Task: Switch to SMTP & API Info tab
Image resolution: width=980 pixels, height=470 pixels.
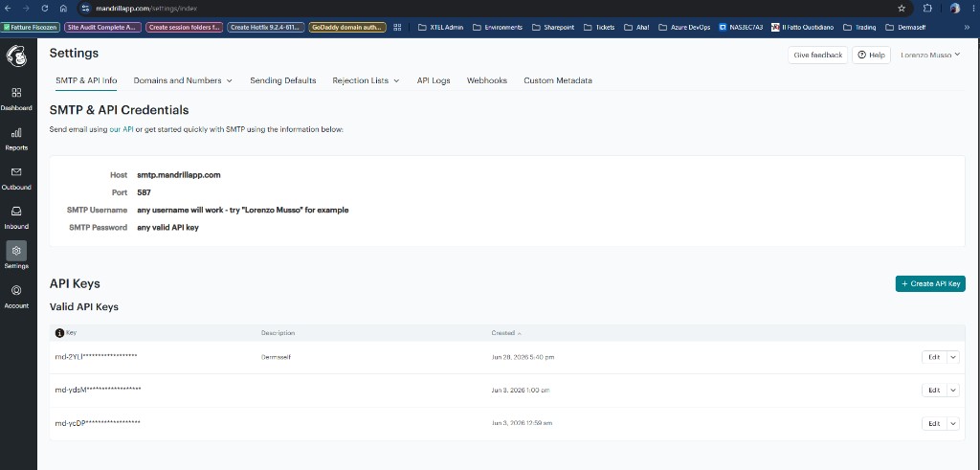Action: 86,80
